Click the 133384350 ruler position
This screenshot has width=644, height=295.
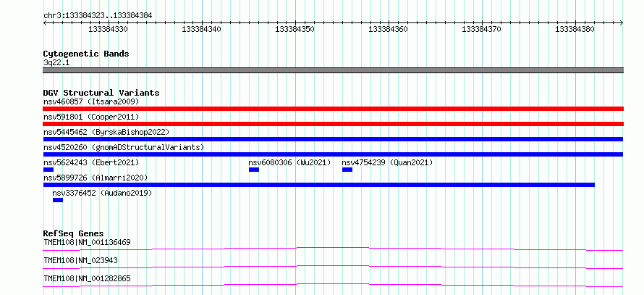click(295, 29)
